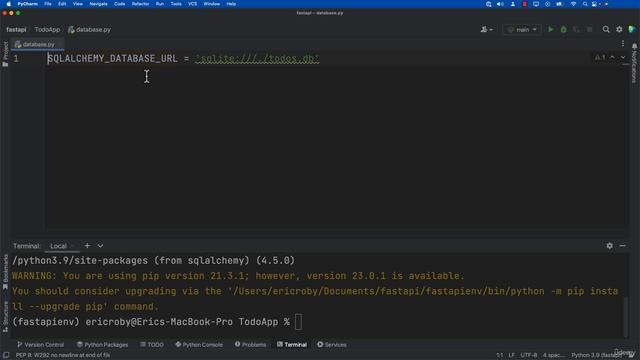Click the inspection warnings indicator

point(600,58)
